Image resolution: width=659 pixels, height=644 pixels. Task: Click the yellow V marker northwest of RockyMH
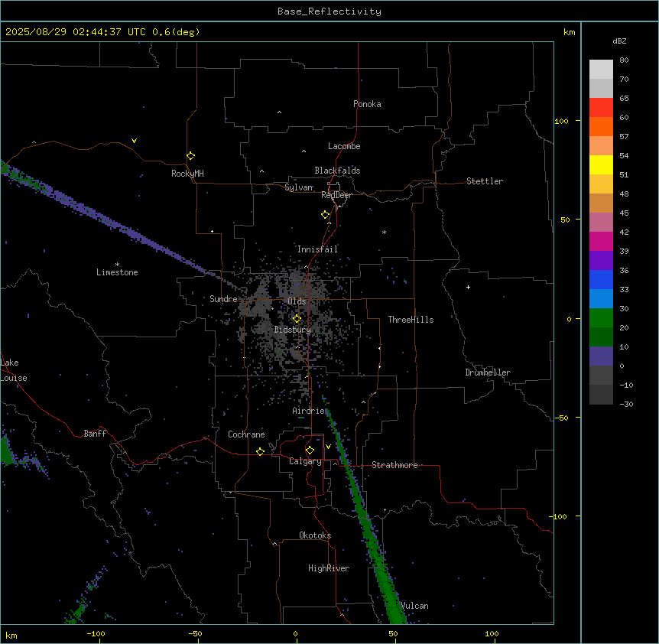tap(134, 141)
